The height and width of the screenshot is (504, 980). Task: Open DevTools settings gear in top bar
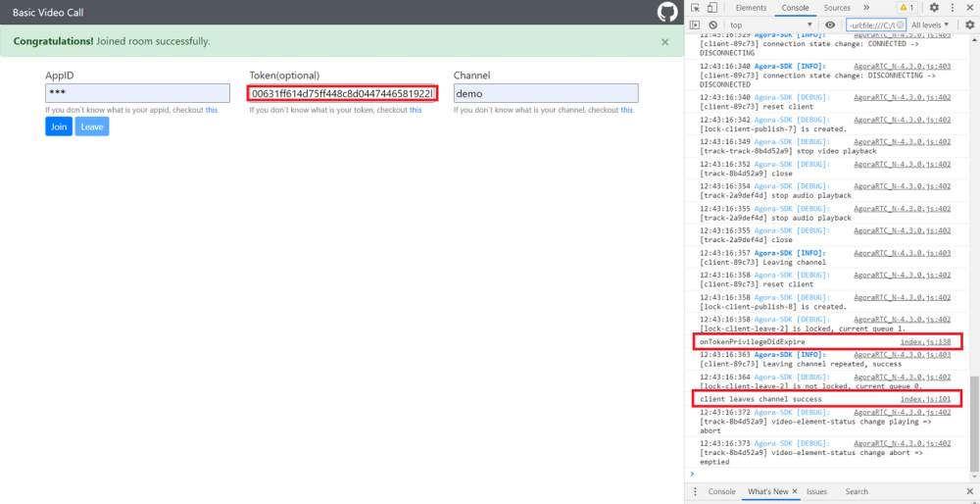coord(934,8)
